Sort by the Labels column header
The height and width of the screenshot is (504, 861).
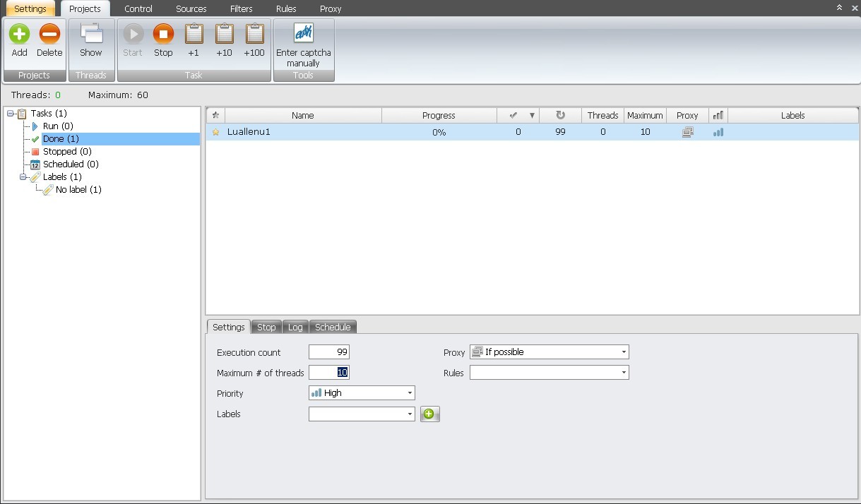(793, 115)
